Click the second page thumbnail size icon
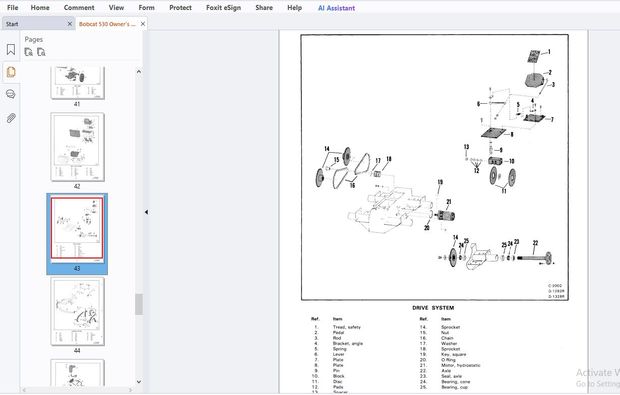This screenshot has height=395, width=620. (41, 52)
